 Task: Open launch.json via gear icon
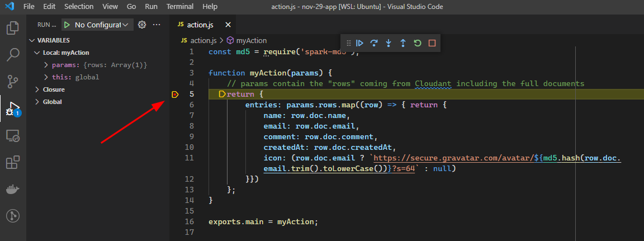click(142, 25)
